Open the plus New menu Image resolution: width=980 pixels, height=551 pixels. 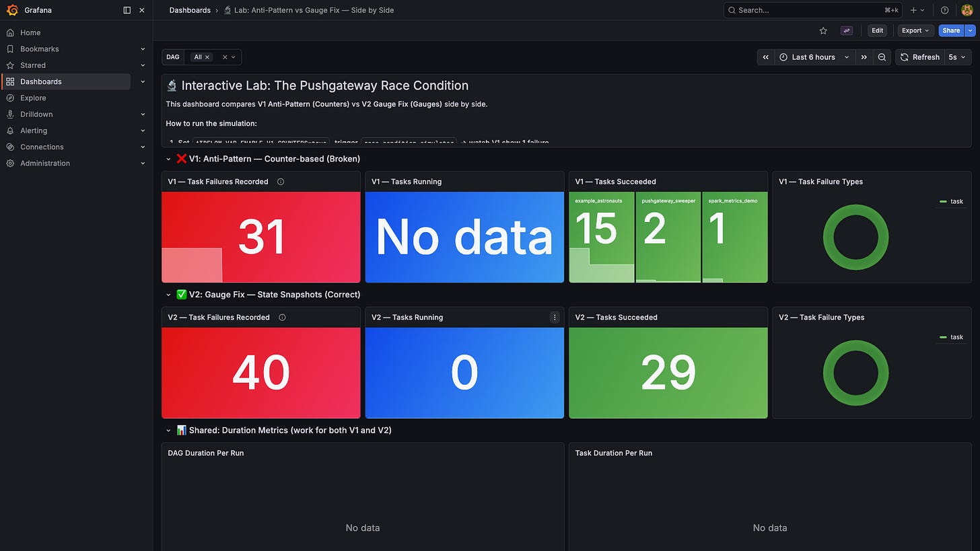click(x=917, y=10)
